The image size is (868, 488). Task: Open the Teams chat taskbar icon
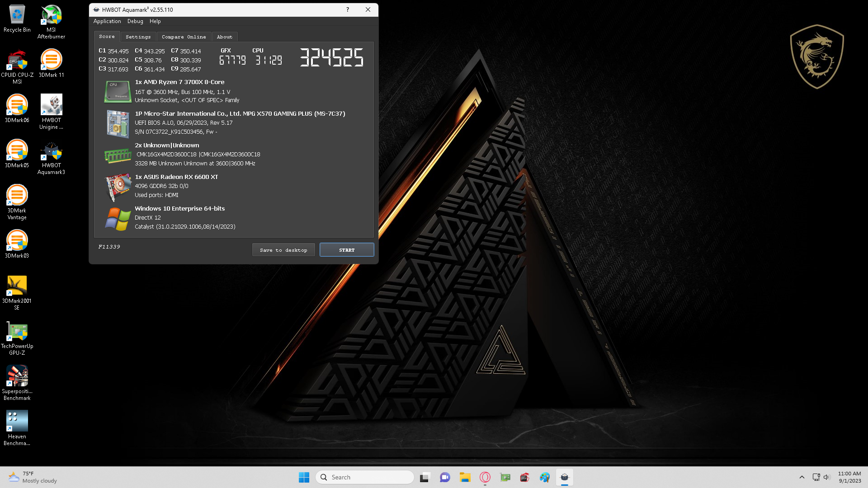(445, 477)
